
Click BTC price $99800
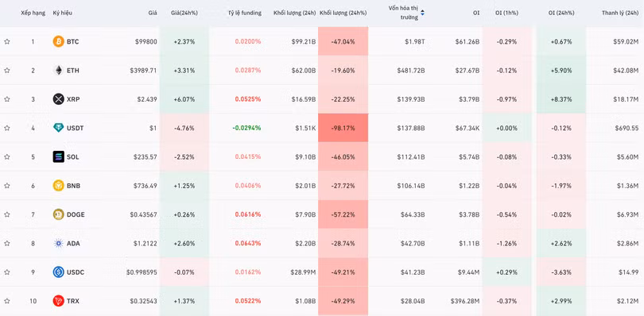coord(146,41)
